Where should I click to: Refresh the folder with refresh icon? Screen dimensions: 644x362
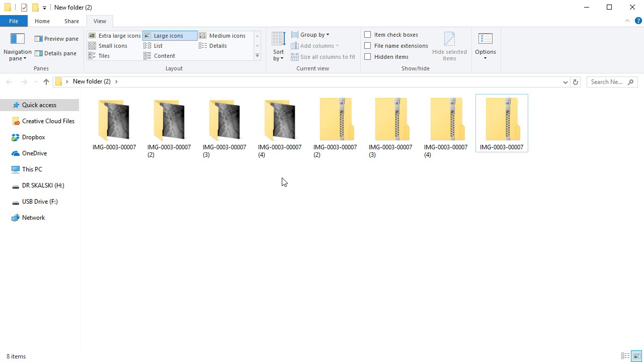[576, 82]
